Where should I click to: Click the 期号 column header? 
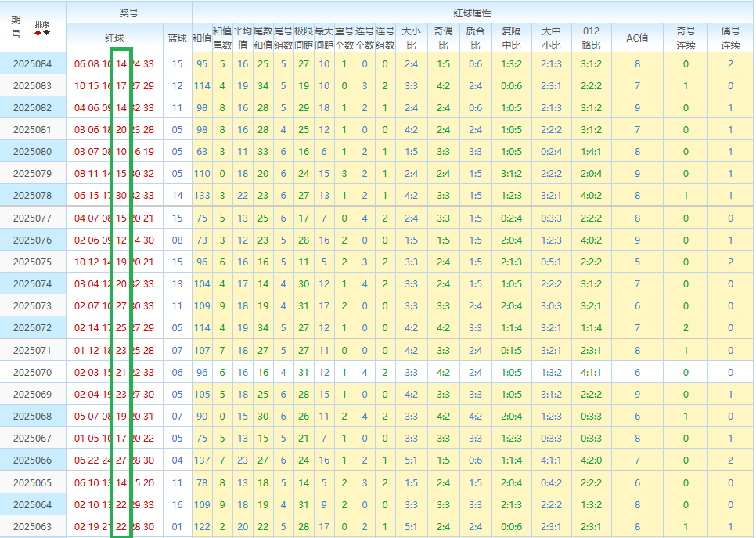point(16,27)
